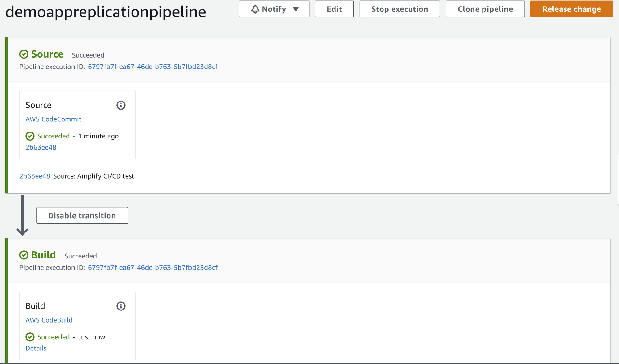This screenshot has height=364, width=619.
Task: Click the Disable transition button
Action: 82,215
